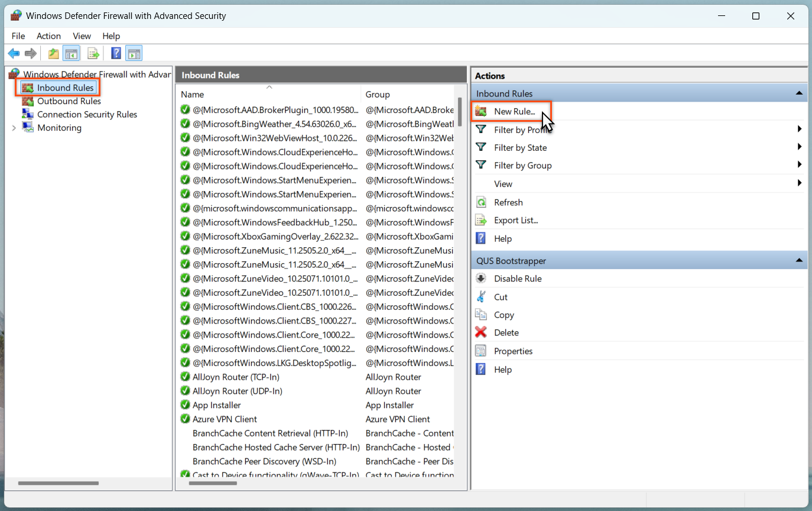The height and width of the screenshot is (511, 812).
Task: Click the Cut scissors icon
Action: 481,297
